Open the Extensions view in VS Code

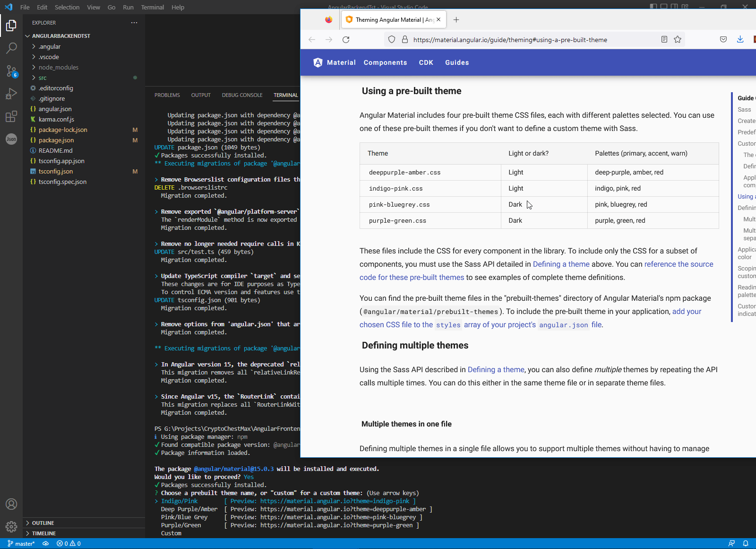11,116
